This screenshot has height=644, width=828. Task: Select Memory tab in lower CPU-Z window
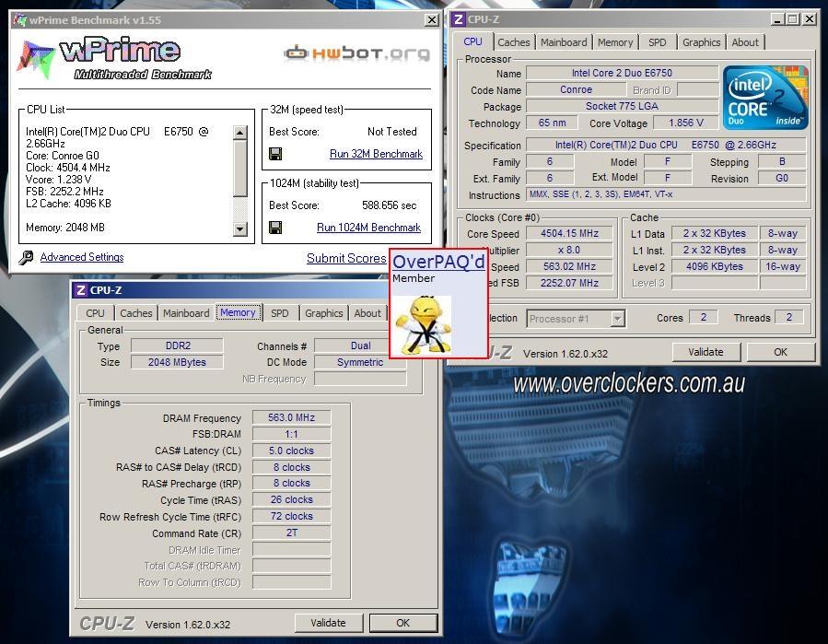click(x=239, y=312)
